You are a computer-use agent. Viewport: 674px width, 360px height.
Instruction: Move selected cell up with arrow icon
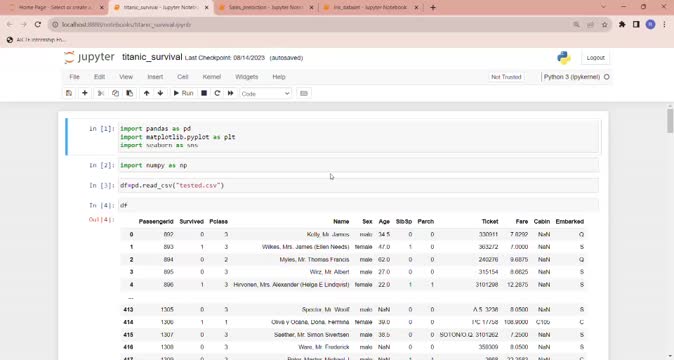click(x=147, y=93)
